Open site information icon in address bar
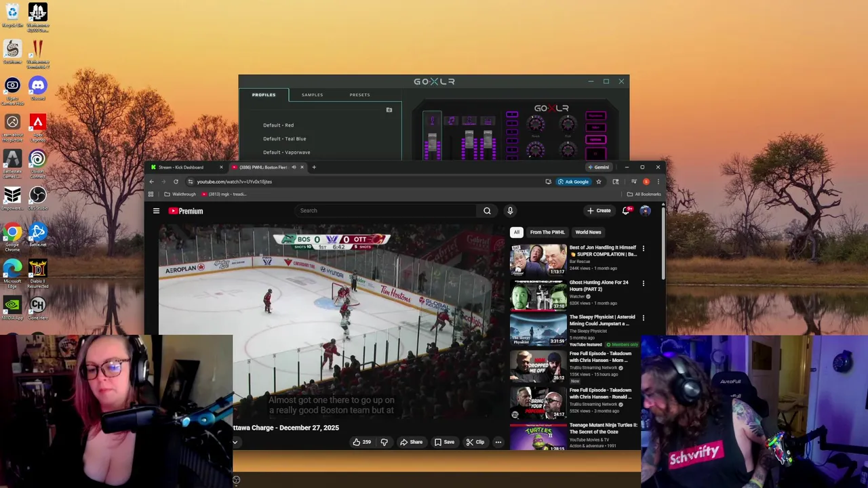 pyautogui.click(x=190, y=182)
